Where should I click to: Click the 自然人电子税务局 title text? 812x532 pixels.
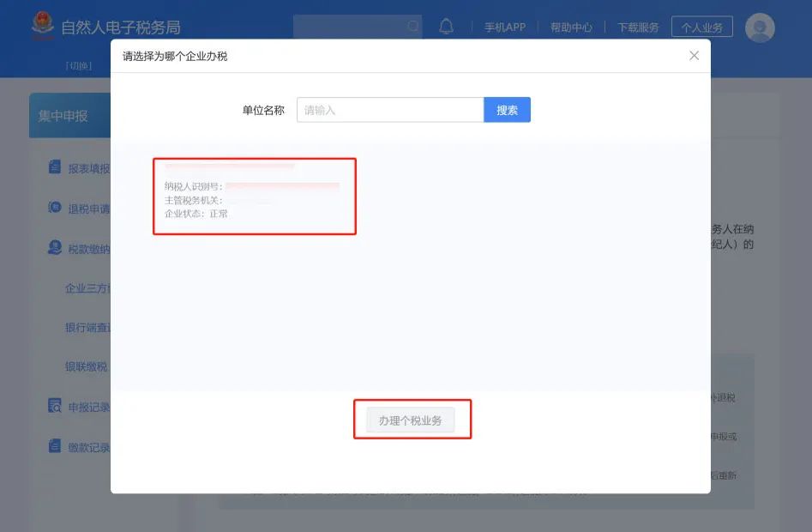[121, 27]
